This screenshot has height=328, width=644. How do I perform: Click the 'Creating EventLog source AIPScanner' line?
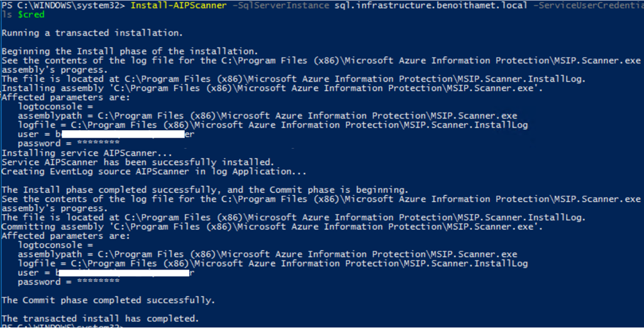pyautogui.click(x=154, y=172)
